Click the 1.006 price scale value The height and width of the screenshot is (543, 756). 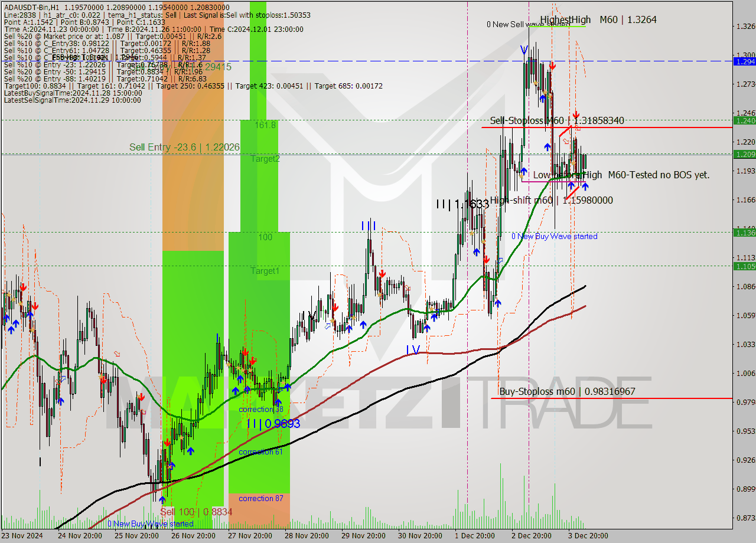(745, 373)
